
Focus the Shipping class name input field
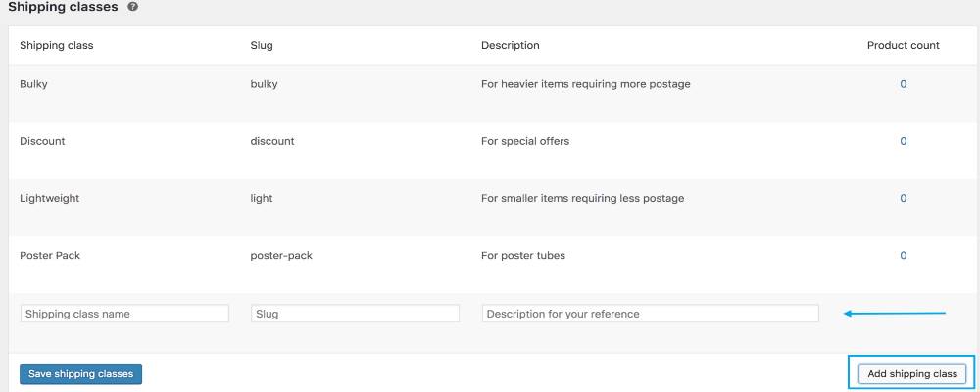coord(124,314)
